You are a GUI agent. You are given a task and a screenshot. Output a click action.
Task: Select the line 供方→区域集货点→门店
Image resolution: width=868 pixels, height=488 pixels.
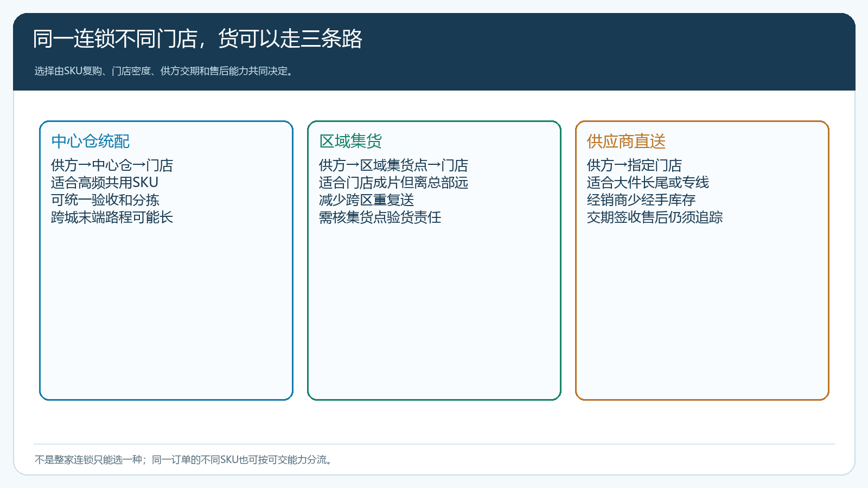coord(393,165)
